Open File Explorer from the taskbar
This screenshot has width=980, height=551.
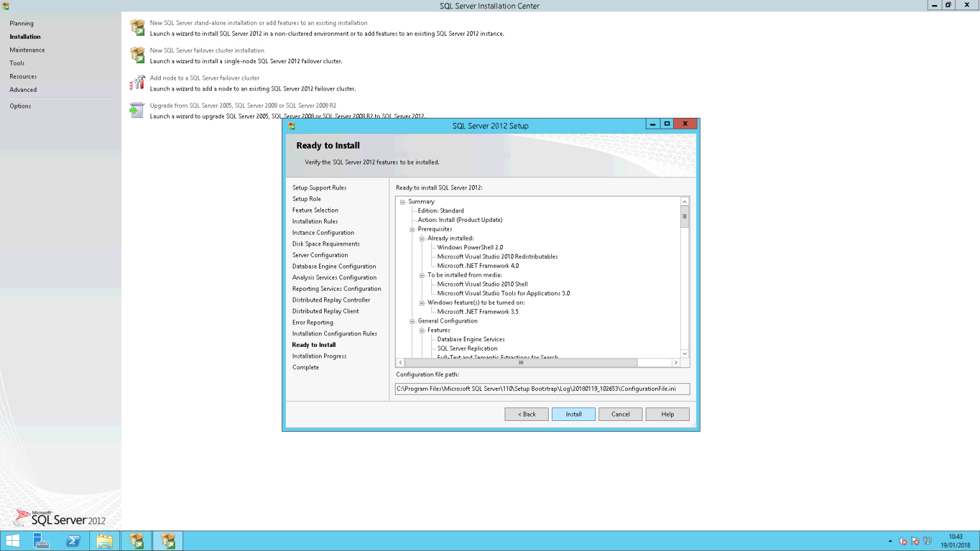click(x=105, y=541)
